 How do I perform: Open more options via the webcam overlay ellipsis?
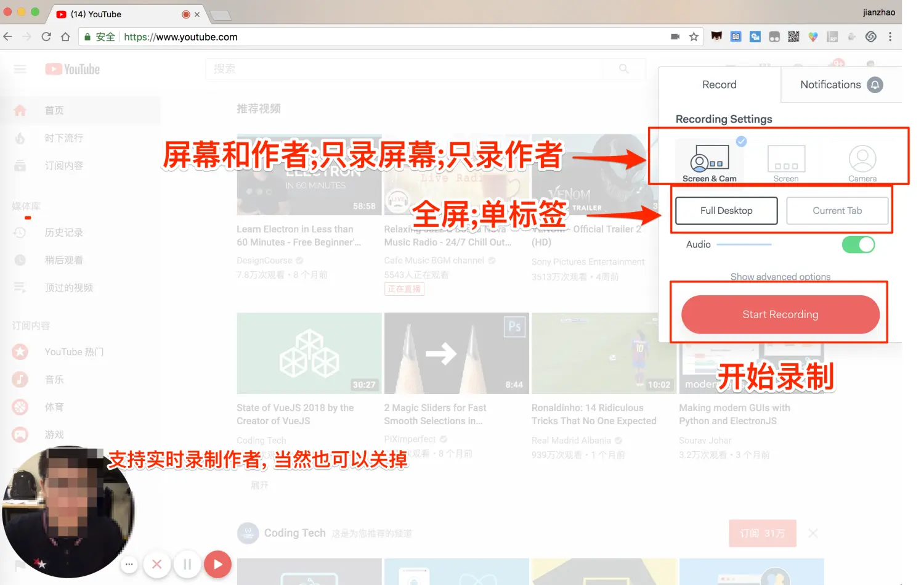tap(129, 564)
